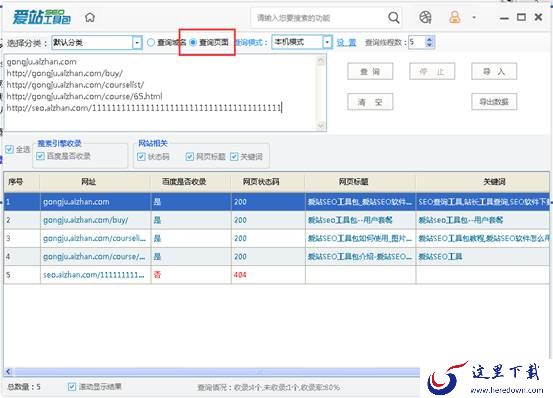Select the 查询页面 radio button
The width and height of the screenshot is (553, 398).
point(193,43)
